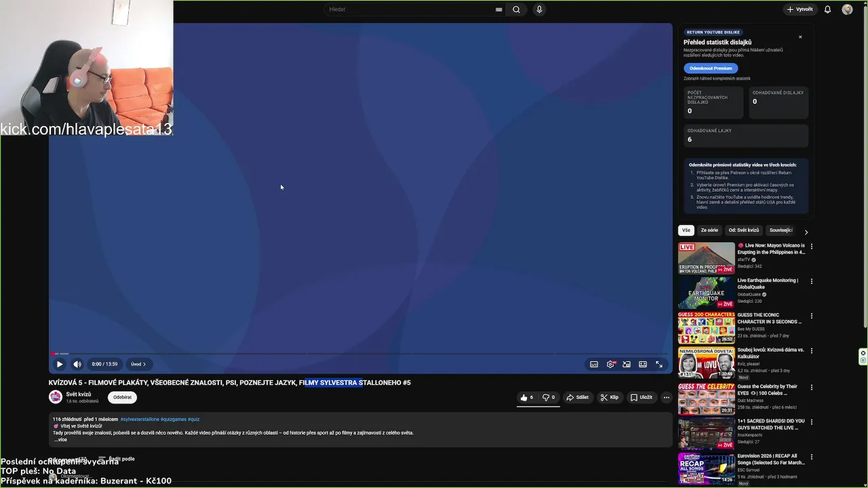Open Souboj lovců video thumbnail

click(x=706, y=363)
